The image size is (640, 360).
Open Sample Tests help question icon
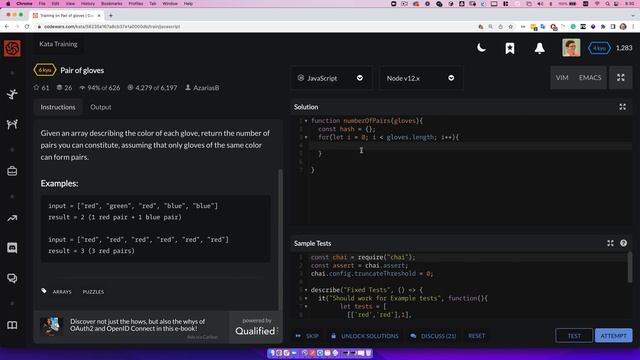(623, 243)
